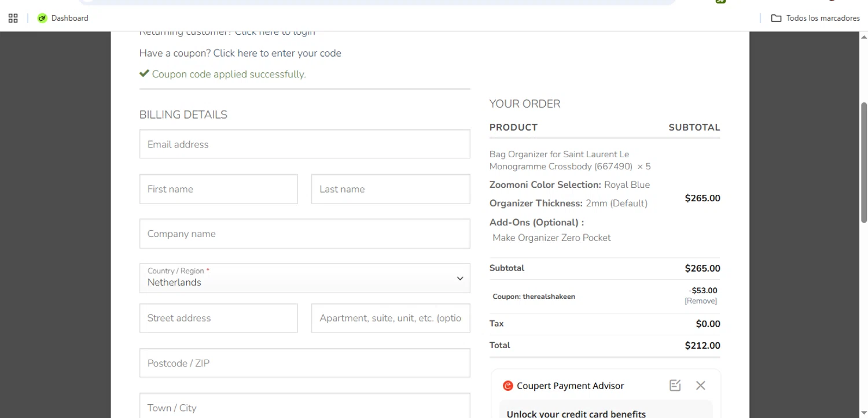Click the page vertical scrollbar

pyautogui.click(x=863, y=162)
